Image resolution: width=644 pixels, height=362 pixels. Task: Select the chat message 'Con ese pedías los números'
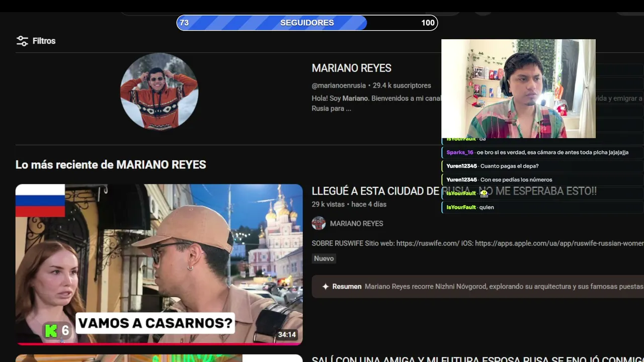542,179
